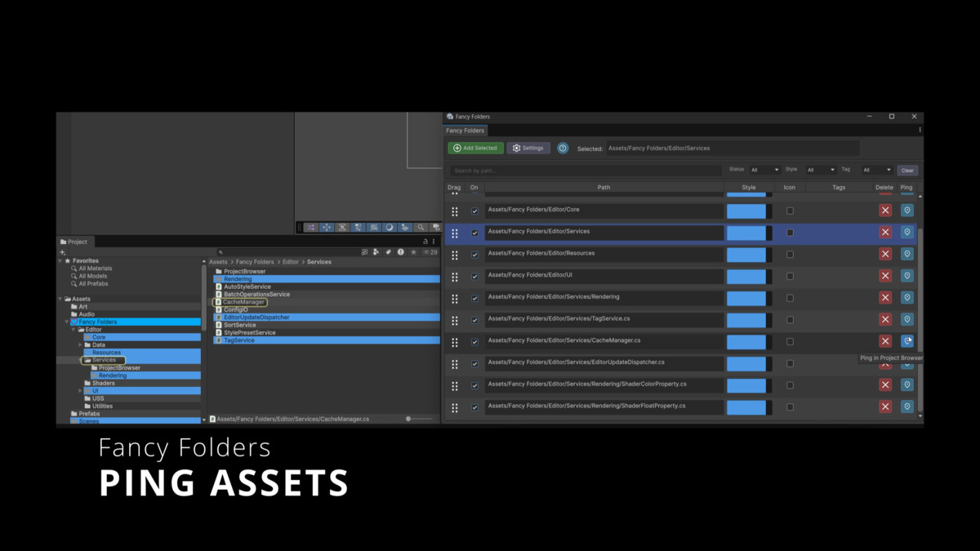This screenshot has width=980, height=551.
Task: Toggle On checkbox for TagService.cs row
Action: coord(474,320)
